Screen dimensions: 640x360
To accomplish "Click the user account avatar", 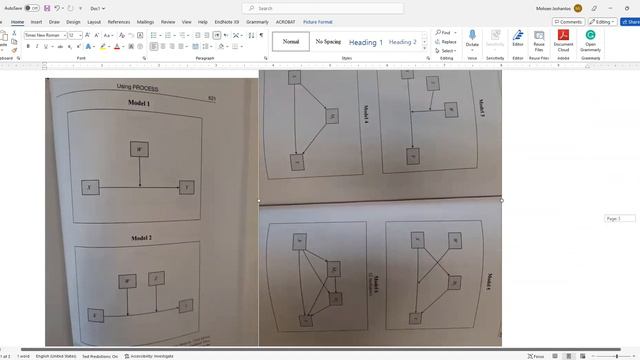I will click(x=578, y=8).
